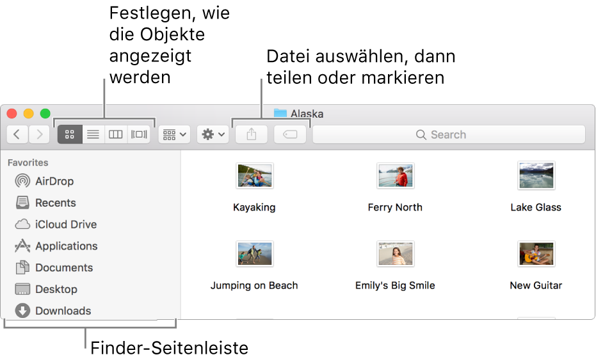Screen dimensions: 596x364
Task: Select Applications label in sidebar
Action: click(67, 246)
